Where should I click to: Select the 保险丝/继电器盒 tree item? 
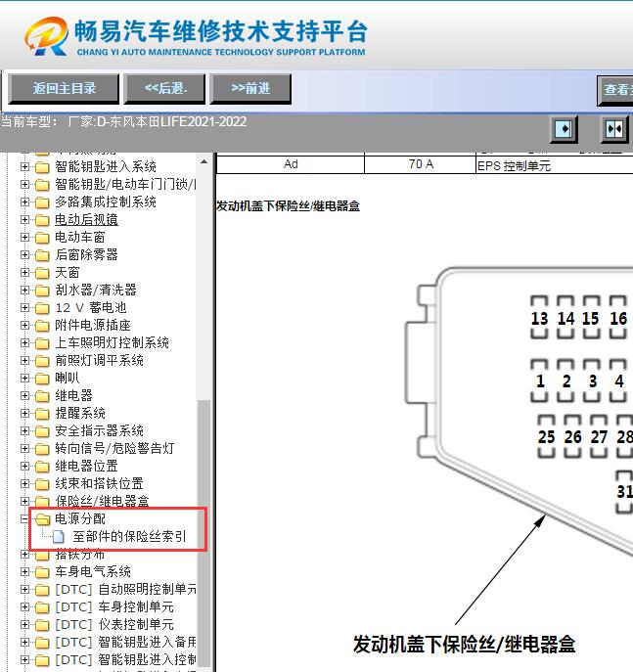coord(102,501)
